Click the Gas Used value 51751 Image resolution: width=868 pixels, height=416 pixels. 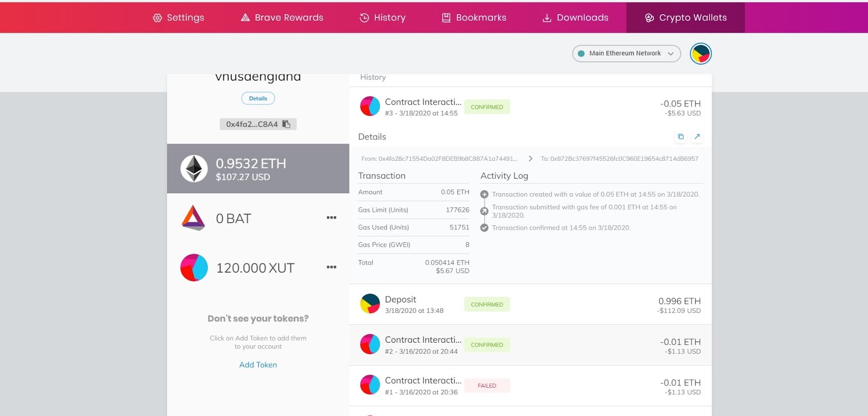point(459,227)
